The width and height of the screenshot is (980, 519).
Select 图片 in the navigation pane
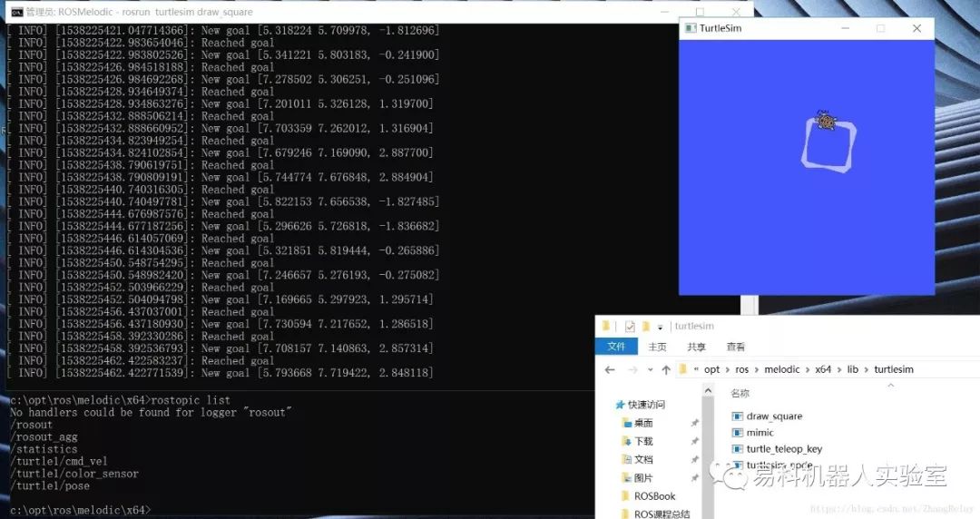[x=643, y=478]
